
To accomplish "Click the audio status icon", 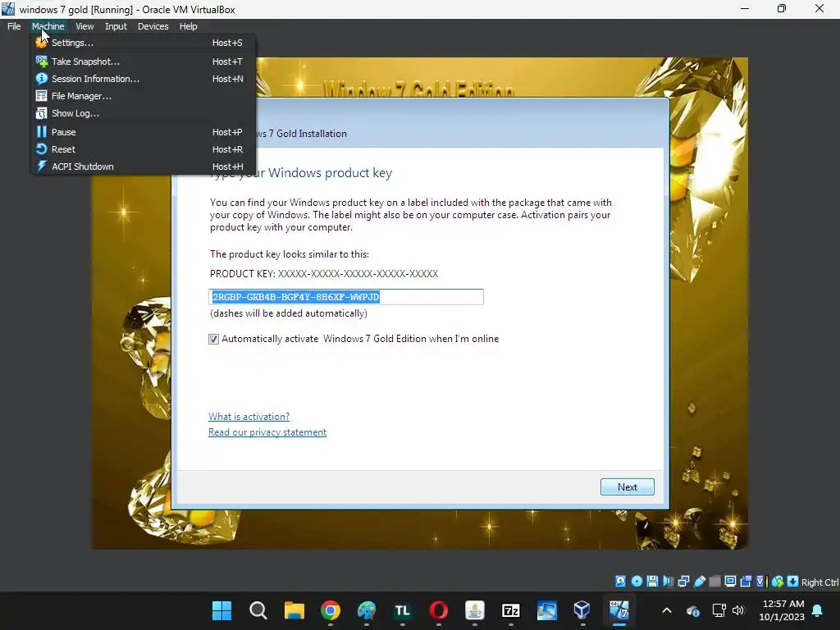I will 669,582.
